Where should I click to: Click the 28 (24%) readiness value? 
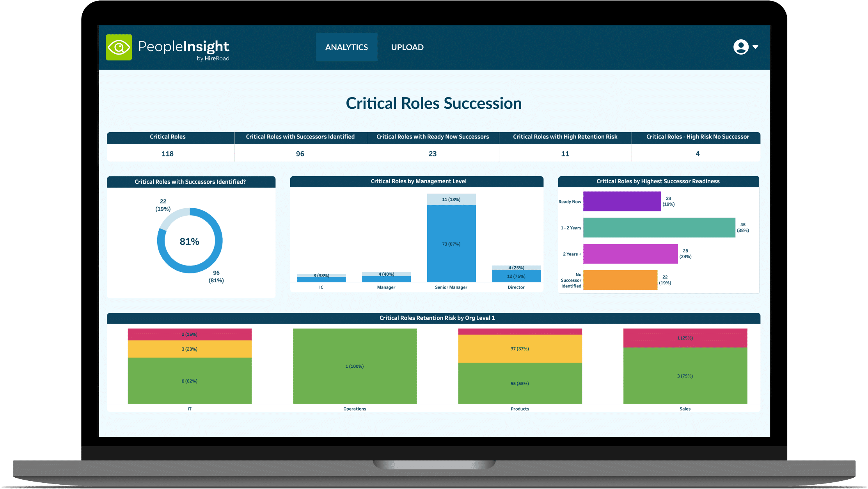click(x=685, y=254)
